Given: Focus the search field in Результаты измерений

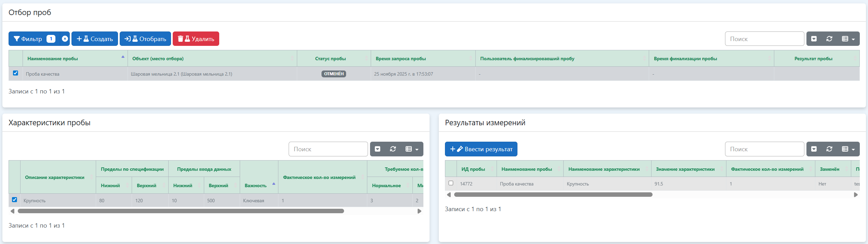Looking at the screenshot, I should [x=764, y=149].
